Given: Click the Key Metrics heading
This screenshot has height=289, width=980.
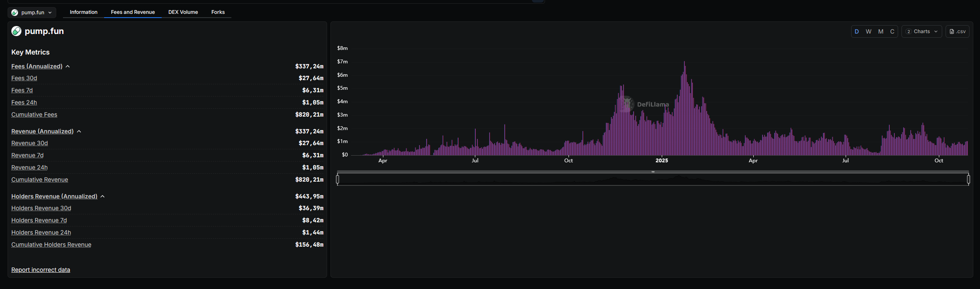Looking at the screenshot, I should pos(30,52).
